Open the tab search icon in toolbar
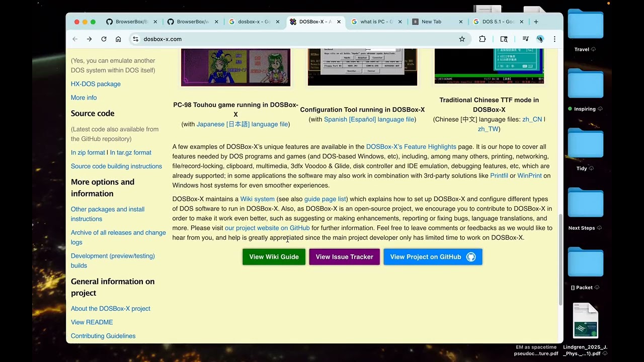644x362 pixels. coord(504,39)
